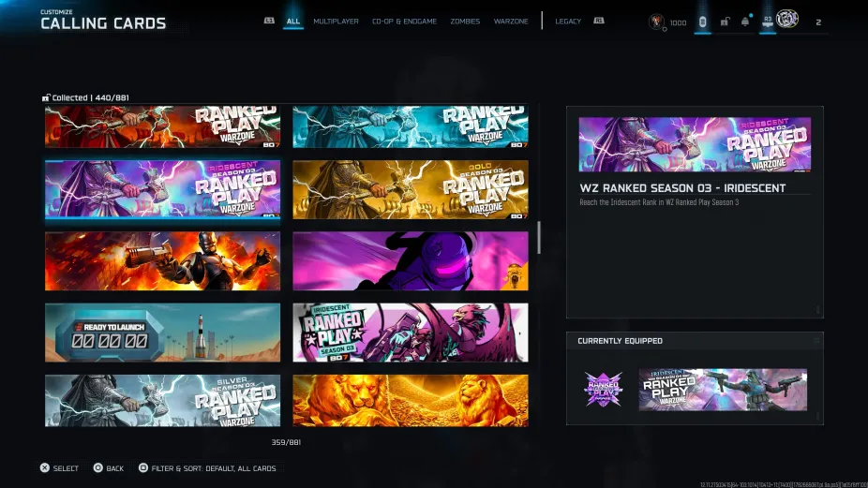Click the CALLING CARDS page title
The height and width of the screenshot is (488, 868).
coord(103,23)
